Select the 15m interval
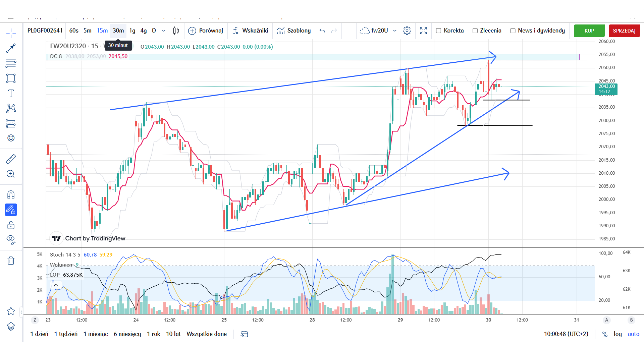Image resolution: width=644 pixels, height=342 pixels. point(102,31)
